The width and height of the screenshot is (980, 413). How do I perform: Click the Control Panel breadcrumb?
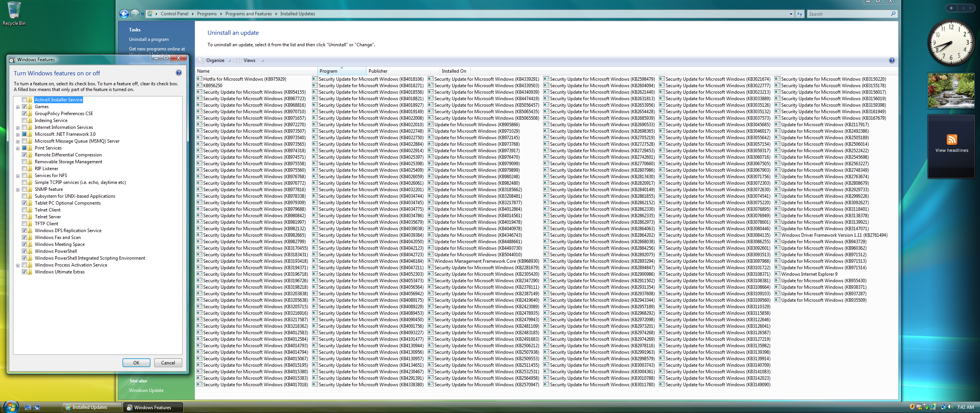174,14
